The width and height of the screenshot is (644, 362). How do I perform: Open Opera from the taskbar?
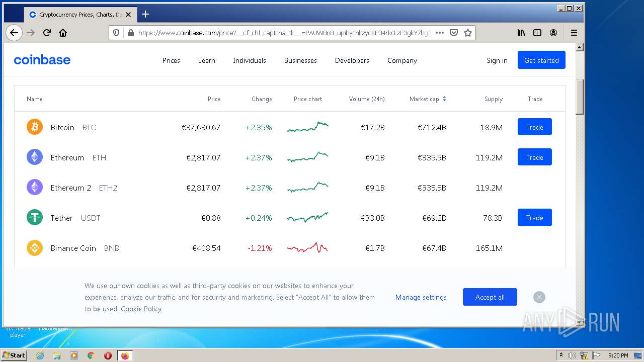tap(108, 355)
